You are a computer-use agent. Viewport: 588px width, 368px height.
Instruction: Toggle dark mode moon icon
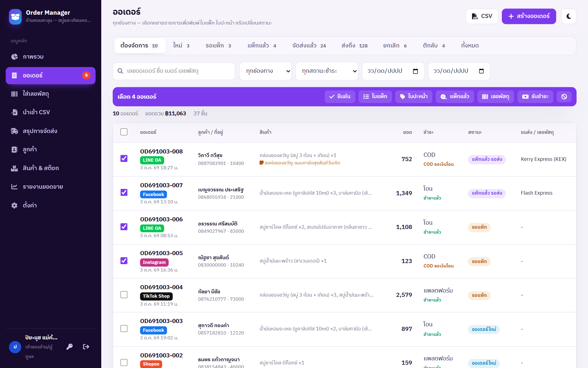pos(569,16)
